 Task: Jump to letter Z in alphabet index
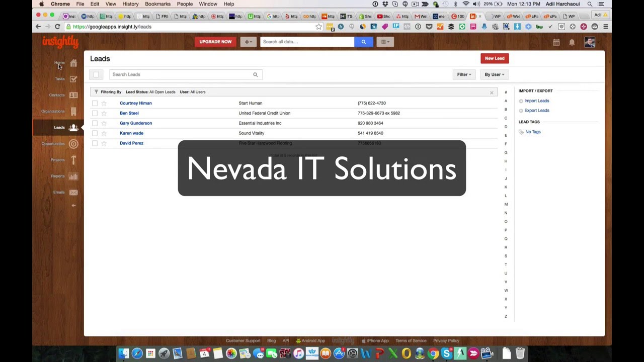click(506, 316)
